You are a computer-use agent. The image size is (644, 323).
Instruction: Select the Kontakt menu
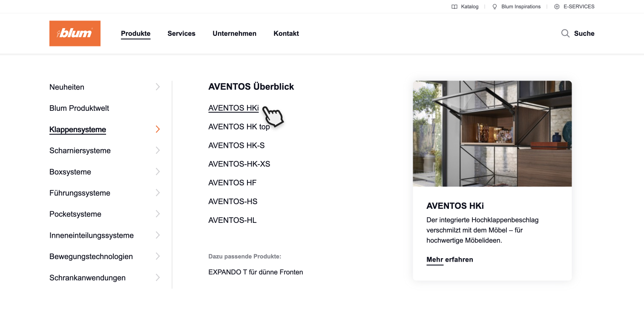286,33
